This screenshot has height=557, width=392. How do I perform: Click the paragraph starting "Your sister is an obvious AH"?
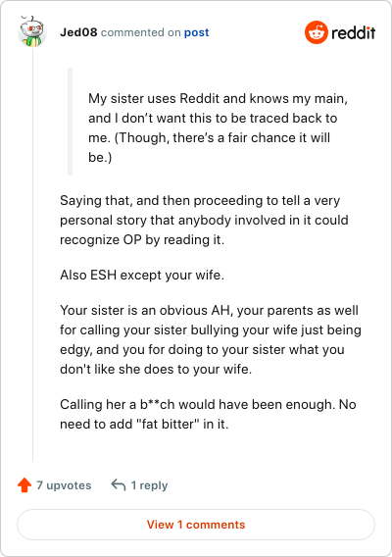[x=211, y=339]
